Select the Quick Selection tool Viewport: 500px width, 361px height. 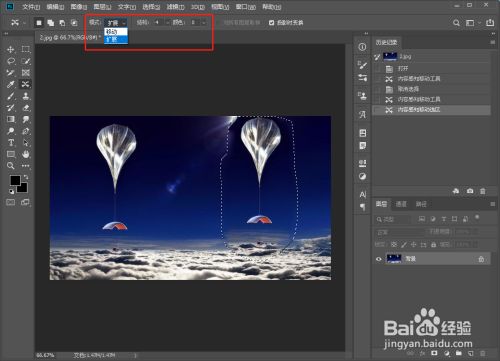click(26, 61)
